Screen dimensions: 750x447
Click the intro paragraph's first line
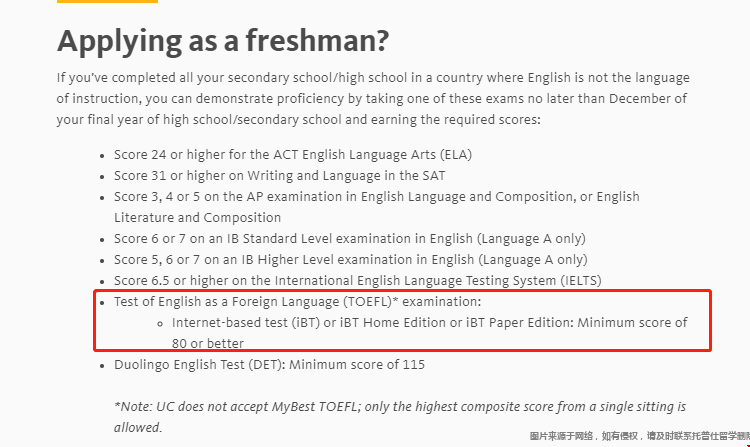373,78
